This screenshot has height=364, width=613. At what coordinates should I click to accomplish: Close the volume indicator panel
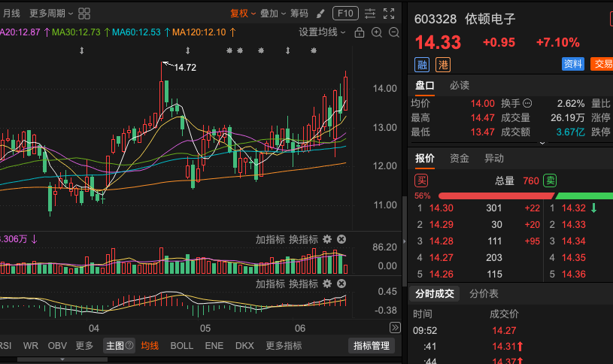tap(341, 239)
